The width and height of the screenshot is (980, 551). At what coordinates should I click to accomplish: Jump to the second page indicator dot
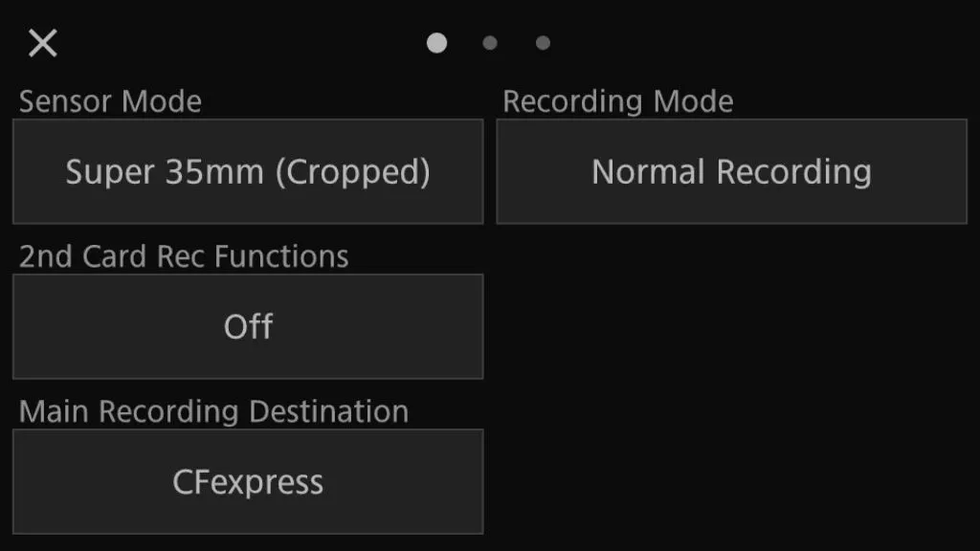[490, 43]
